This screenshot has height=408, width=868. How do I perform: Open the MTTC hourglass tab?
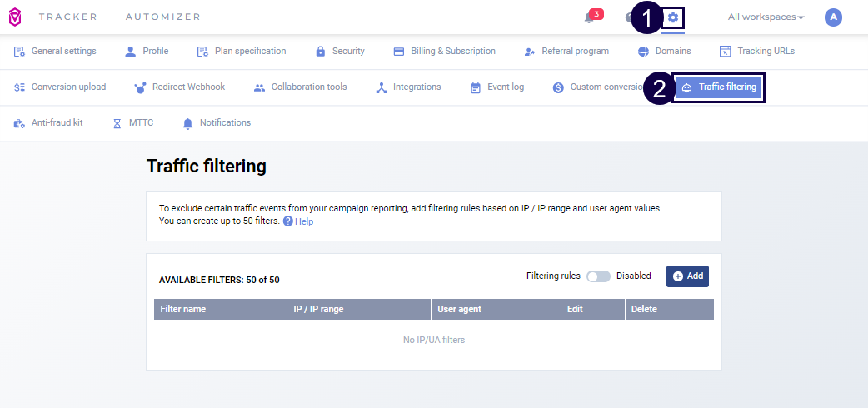tap(132, 123)
